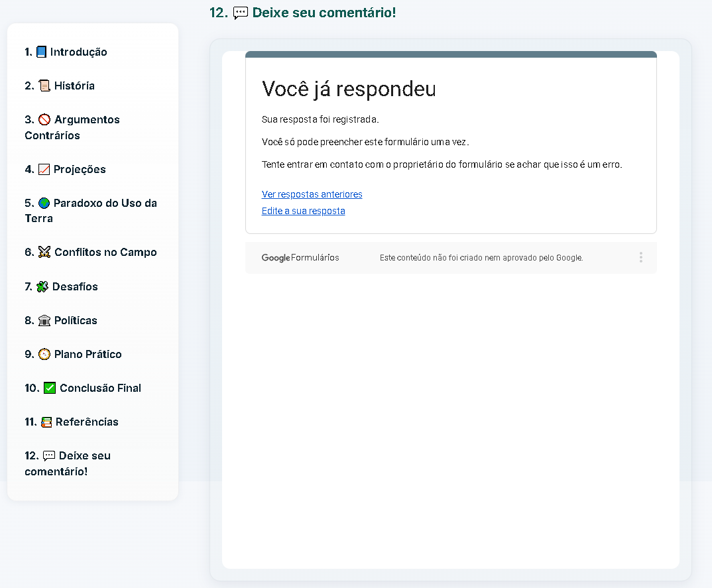Go to the História section
This screenshot has width=712, height=588.
[60, 86]
